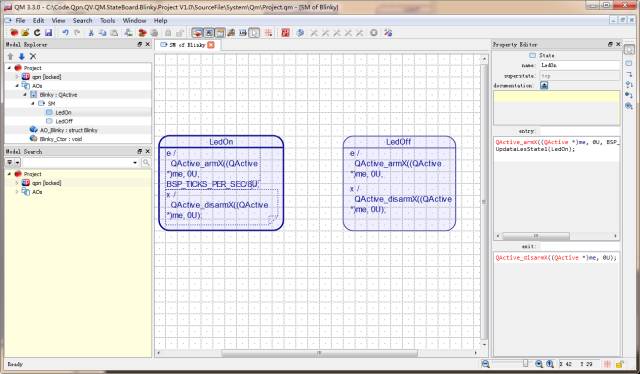Close the Model Explorer panel

point(148,44)
